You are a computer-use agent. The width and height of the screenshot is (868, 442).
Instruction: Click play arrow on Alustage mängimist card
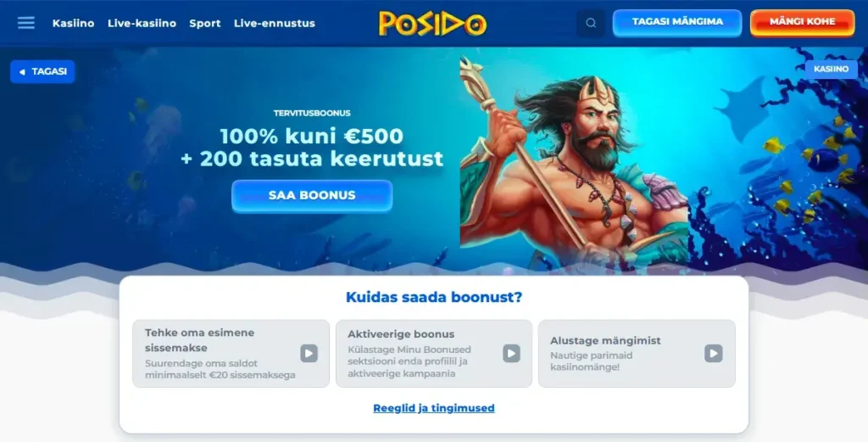714,353
